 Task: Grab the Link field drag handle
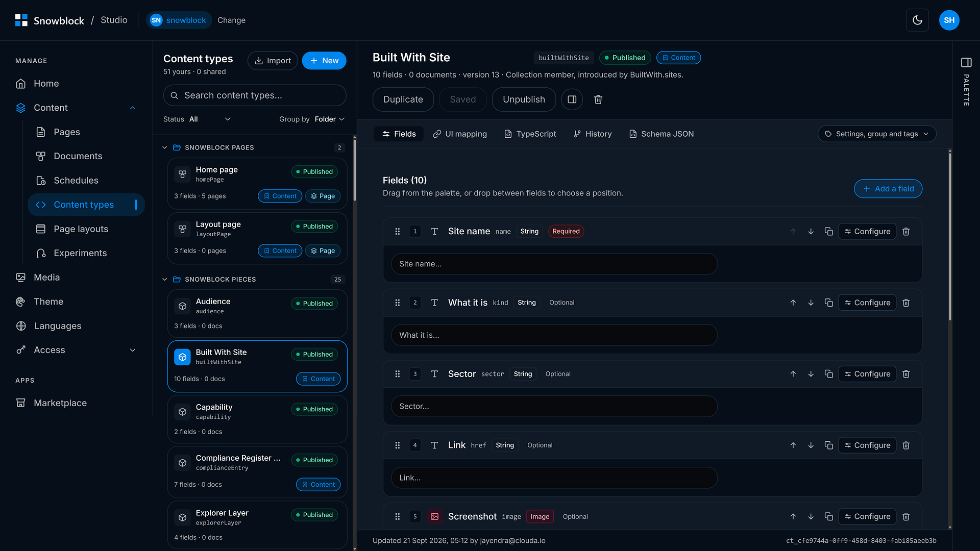click(397, 445)
